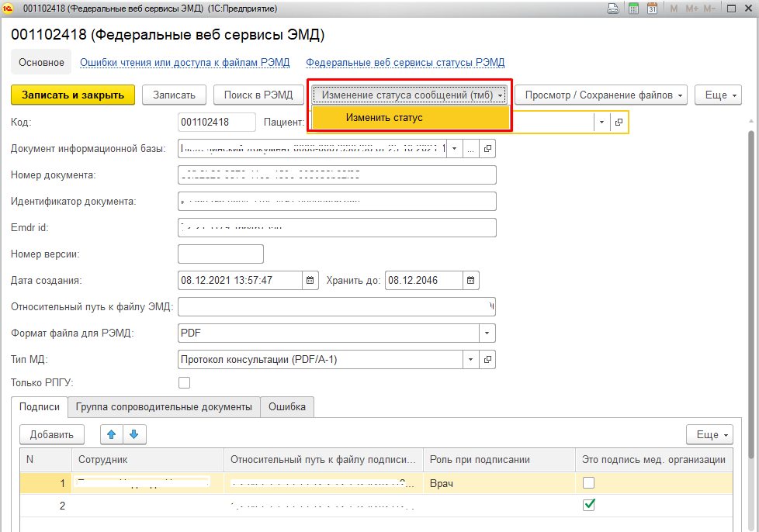Expand Формат файла для РЭМД dropdown
This screenshot has width=759, height=532.
[x=487, y=333]
